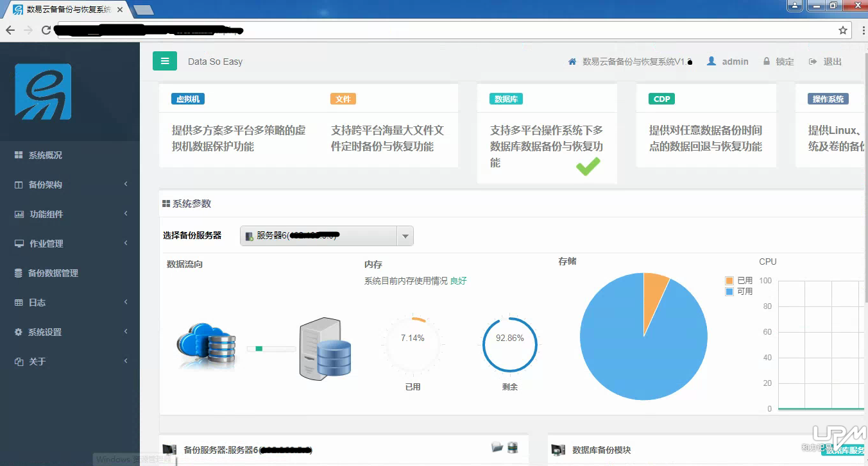Screen dimensions: 868x466
Task: Expand the 关于 menu arrow
Action: [x=126, y=362]
